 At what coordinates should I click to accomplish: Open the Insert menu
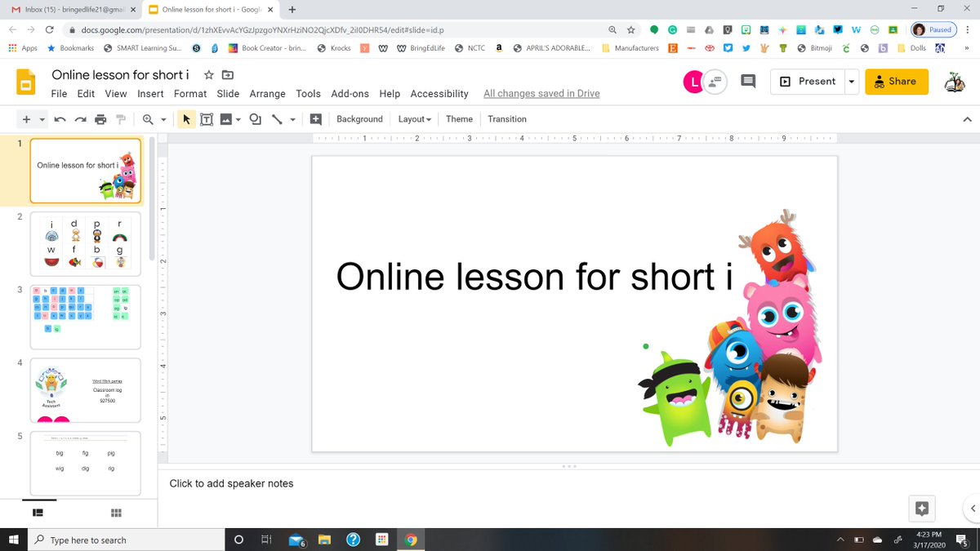(x=150, y=94)
